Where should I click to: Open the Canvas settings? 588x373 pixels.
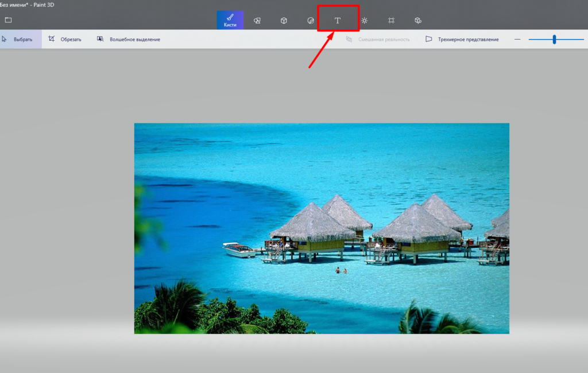[391, 20]
